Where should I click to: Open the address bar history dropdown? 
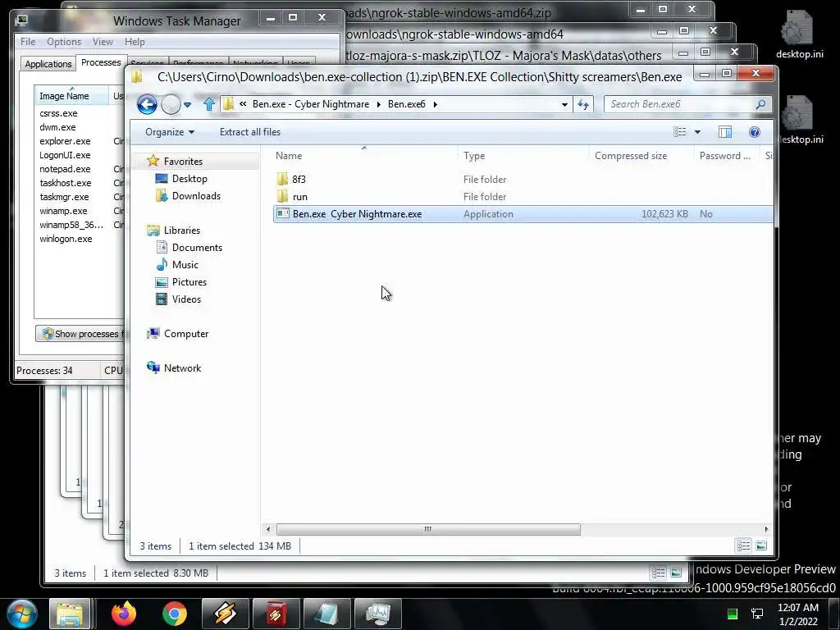564,104
